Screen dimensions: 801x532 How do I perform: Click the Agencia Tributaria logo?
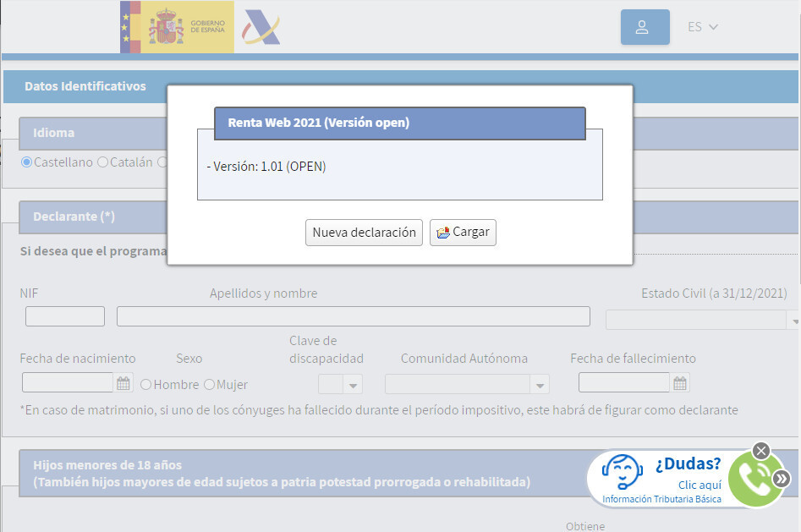261,27
